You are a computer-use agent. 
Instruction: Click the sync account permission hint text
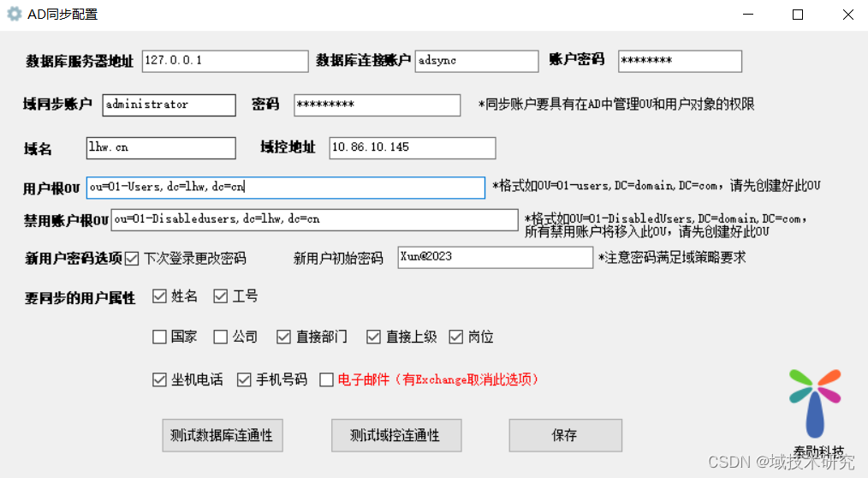(616, 105)
